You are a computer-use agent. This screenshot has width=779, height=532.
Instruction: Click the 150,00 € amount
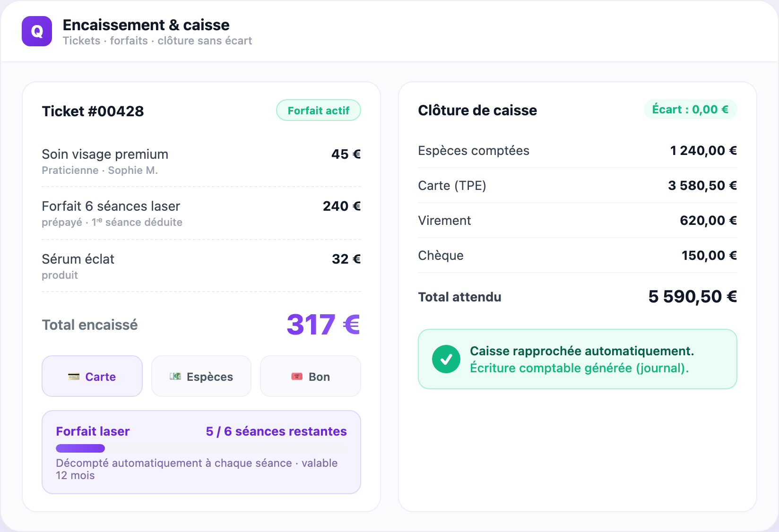coord(709,255)
